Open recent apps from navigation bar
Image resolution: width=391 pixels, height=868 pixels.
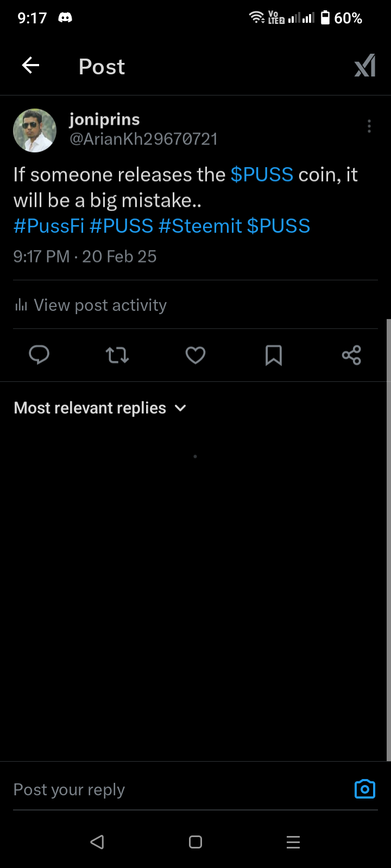(293, 842)
